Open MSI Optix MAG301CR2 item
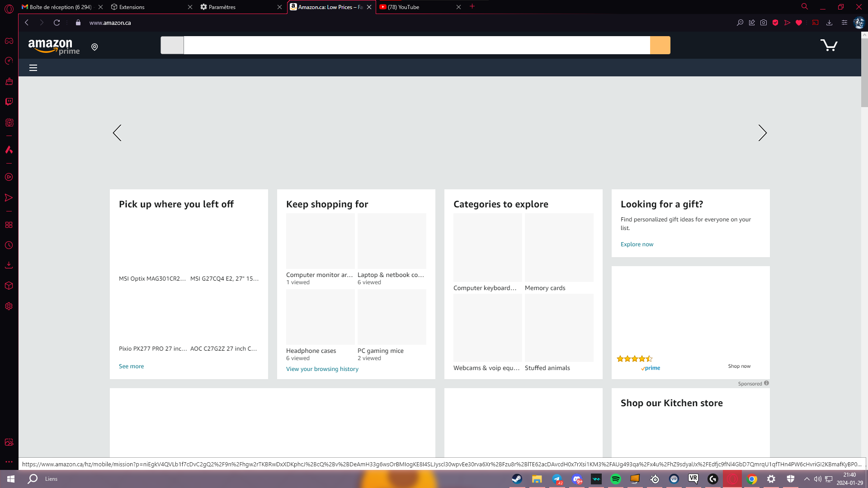This screenshot has height=488, width=868. pyautogui.click(x=152, y=279)
